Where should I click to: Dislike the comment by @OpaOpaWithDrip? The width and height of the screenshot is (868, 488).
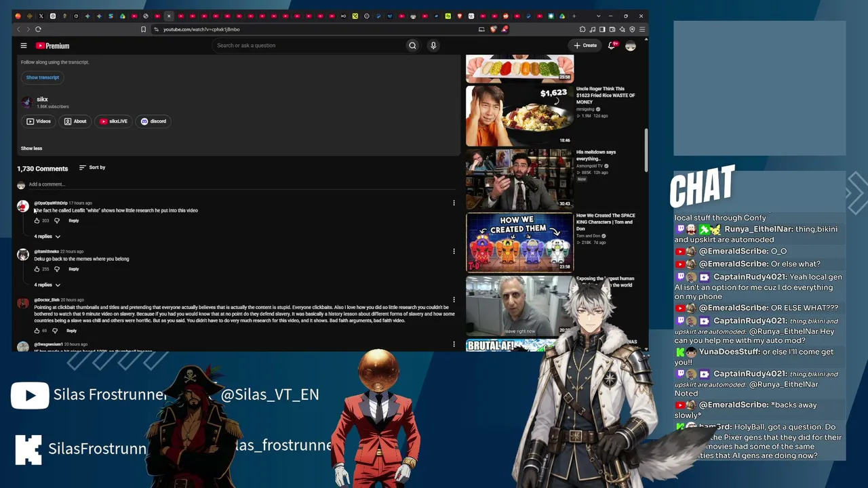[57, 220]
